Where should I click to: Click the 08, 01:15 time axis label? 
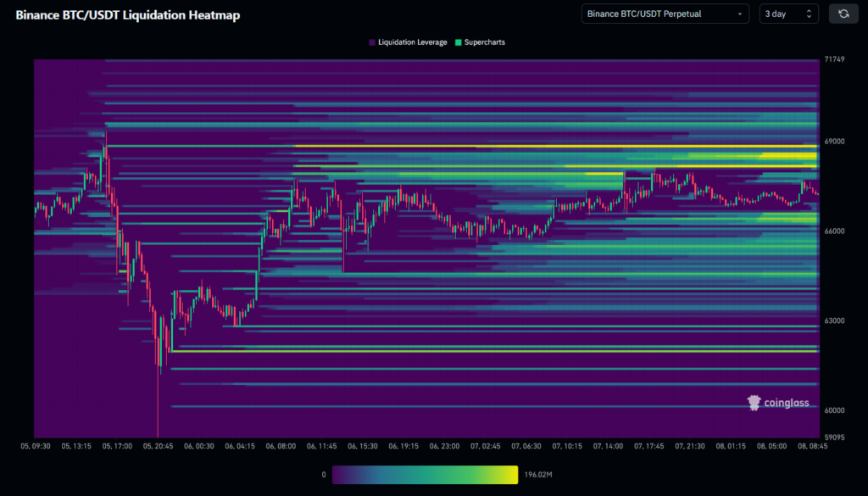pos(731,446)
